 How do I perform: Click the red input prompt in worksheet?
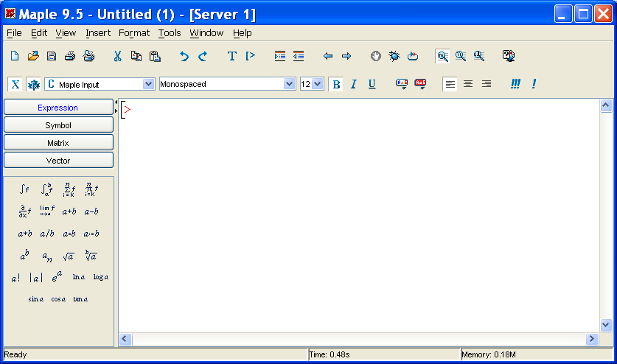pos(127,110)
